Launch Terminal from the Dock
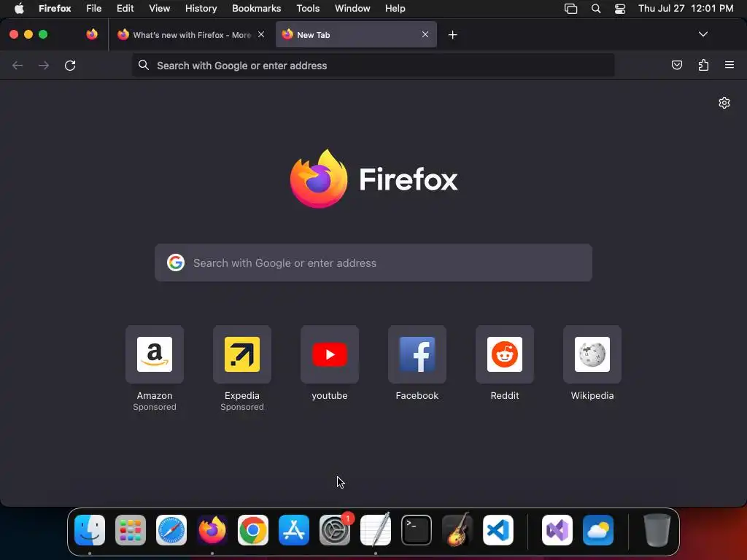Viewport: 747px width, 560px height. tap(417, 529)
